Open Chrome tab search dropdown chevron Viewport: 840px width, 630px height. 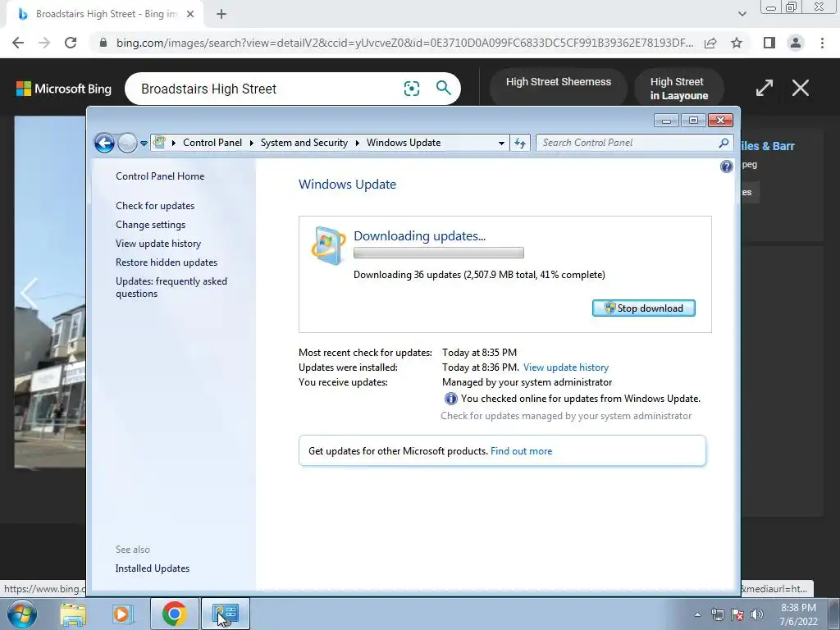point(742,14)
